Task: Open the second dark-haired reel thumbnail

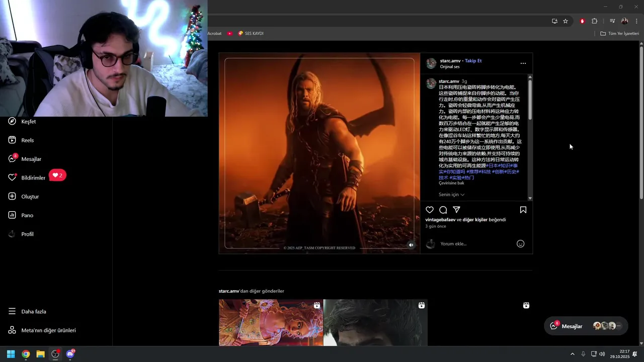Action: click(375, 323)
